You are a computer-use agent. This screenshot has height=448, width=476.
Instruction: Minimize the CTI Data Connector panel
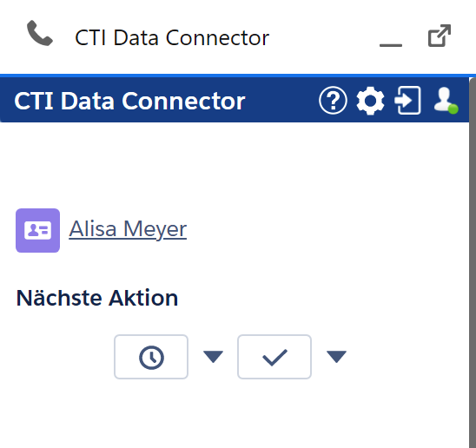(391, 45)
